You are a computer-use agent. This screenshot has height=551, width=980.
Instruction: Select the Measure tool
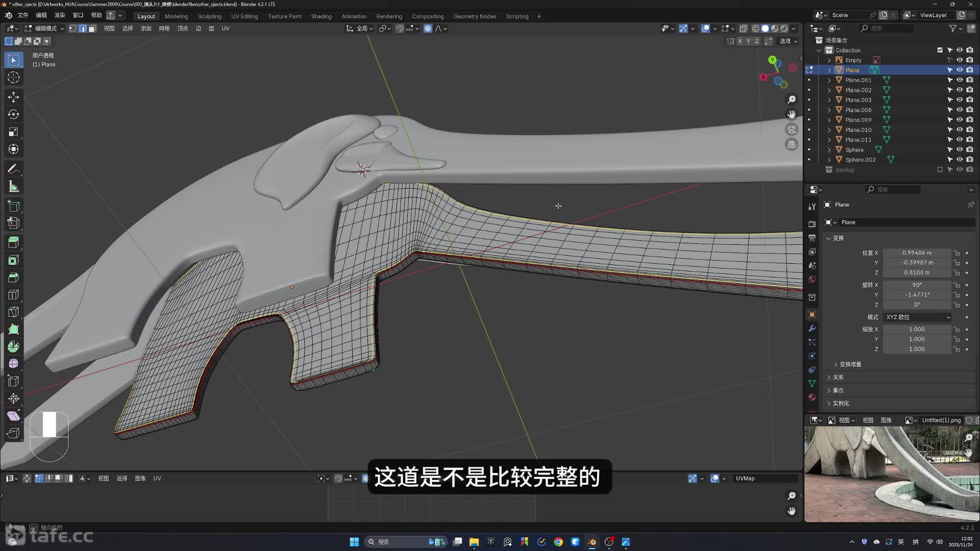[14, 187]
